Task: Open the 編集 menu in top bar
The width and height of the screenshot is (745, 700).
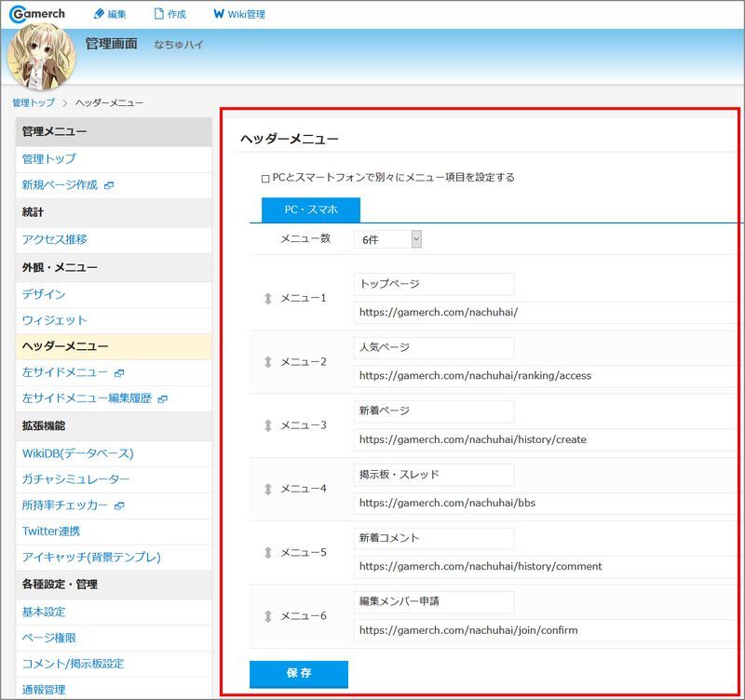Action: [x=110, y=14]
